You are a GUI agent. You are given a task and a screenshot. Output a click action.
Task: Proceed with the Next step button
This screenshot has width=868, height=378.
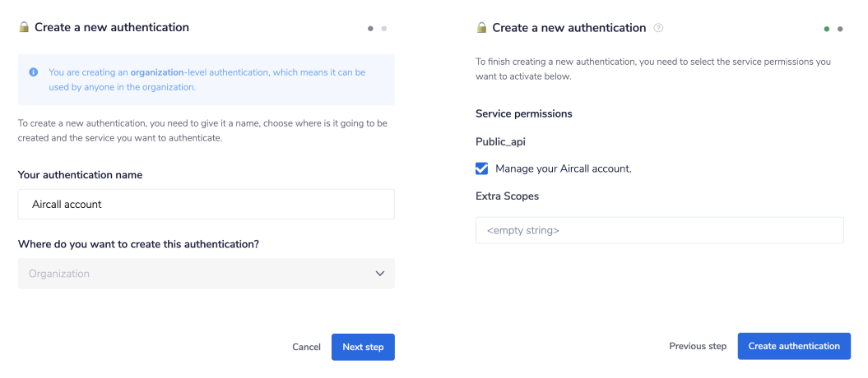click(363, 347)
